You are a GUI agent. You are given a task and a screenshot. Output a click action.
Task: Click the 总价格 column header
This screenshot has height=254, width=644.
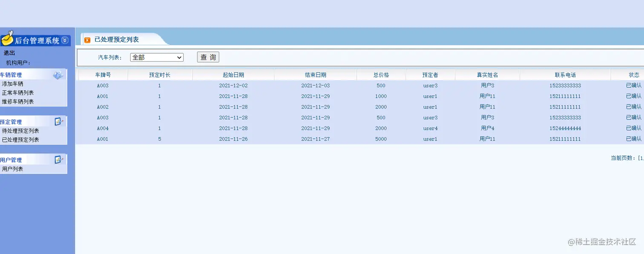381,75
